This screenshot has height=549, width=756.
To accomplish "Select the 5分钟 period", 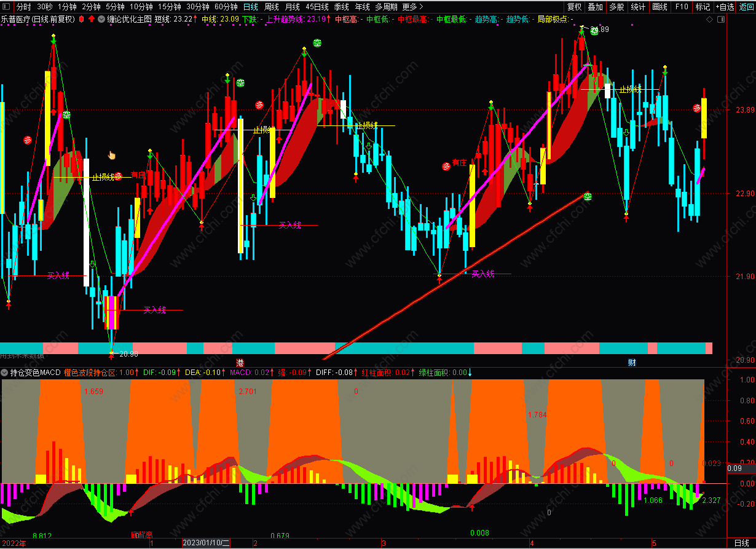I will [x=115, y=7].
